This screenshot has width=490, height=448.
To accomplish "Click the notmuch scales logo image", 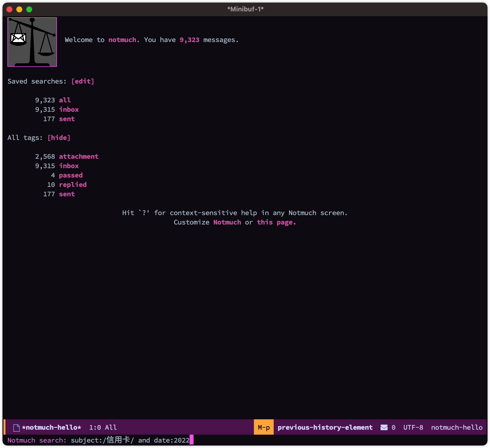I will pyautogui.click(x=32, y=42).
